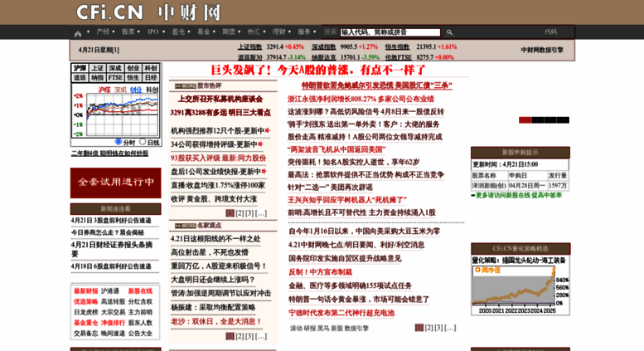644x351 pixels.
Task: Open the 深成指数 index link
Action: pos(323,46)
